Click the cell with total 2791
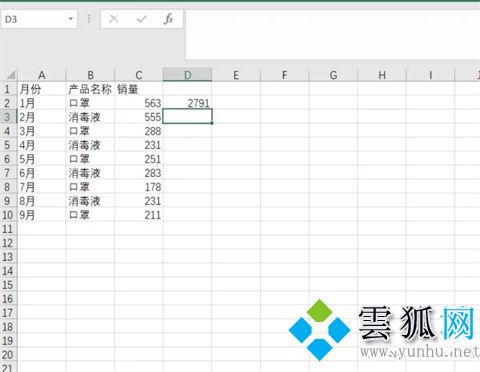The height and width of the screenshot is (372, 480). click(187, 103)
